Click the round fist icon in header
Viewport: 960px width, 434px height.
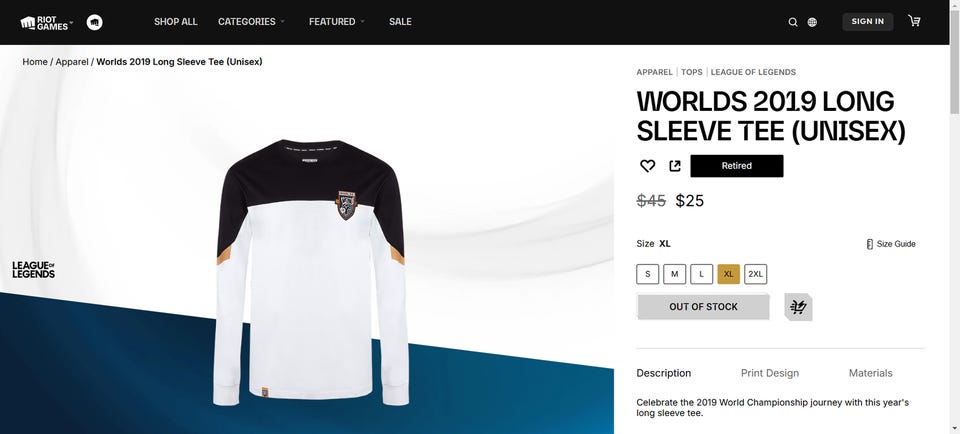[95, 23]
